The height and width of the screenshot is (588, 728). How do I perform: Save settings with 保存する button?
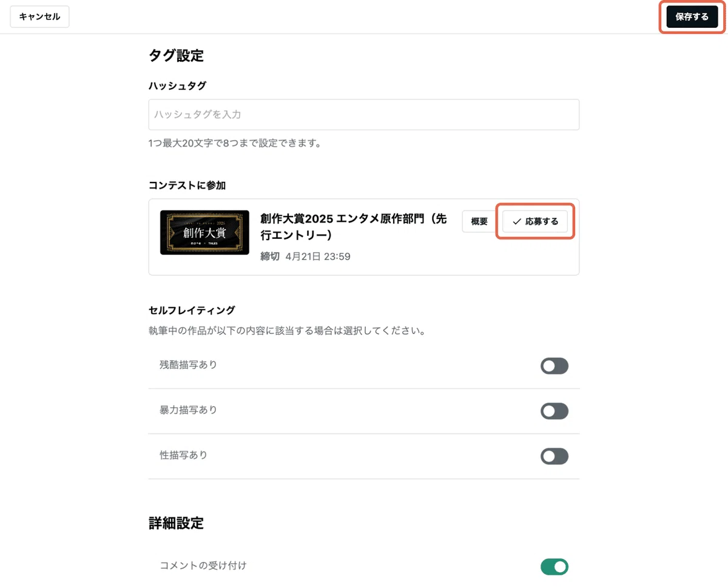(692, 17)
